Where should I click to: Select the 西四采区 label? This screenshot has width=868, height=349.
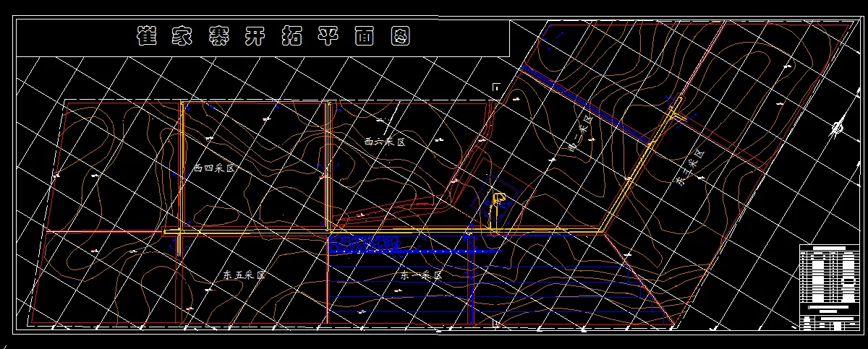click(x=215, y=168)
